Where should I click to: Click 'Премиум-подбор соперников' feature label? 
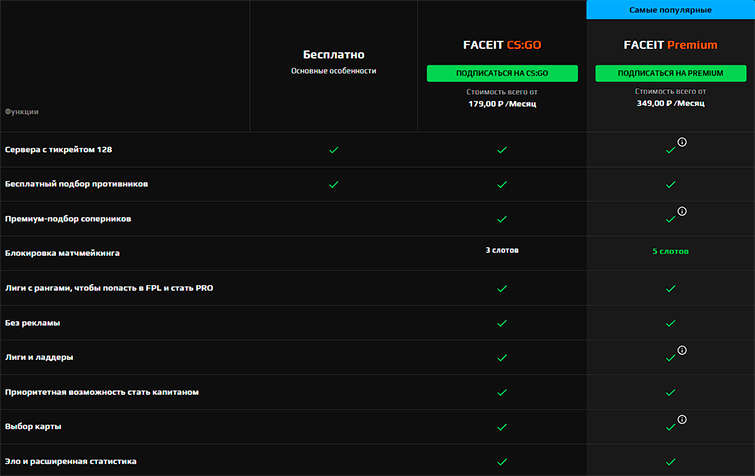tap(68, 219)
